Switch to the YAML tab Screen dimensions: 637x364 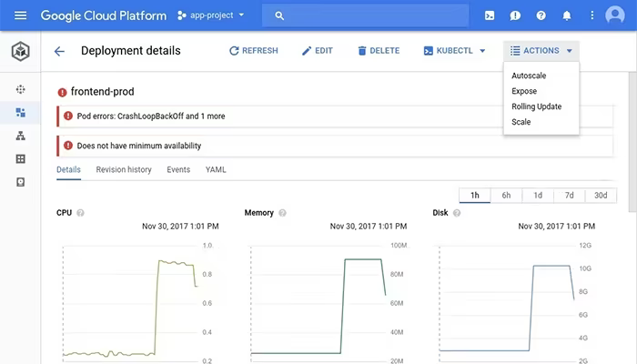pyautogui.click(x=216, y=169)
